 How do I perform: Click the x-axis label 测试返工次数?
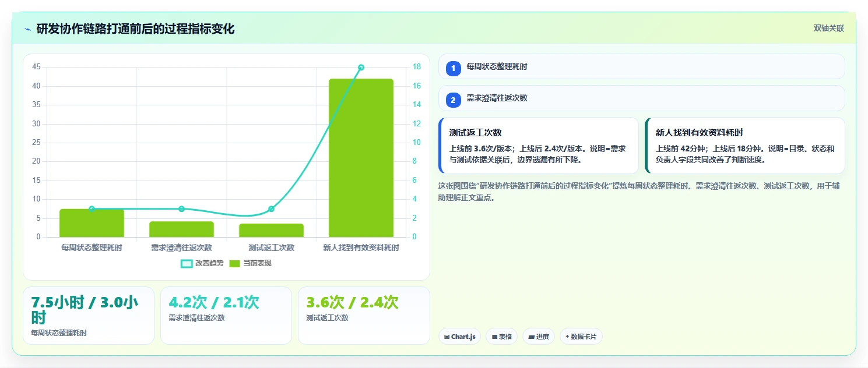coord(271,247)
